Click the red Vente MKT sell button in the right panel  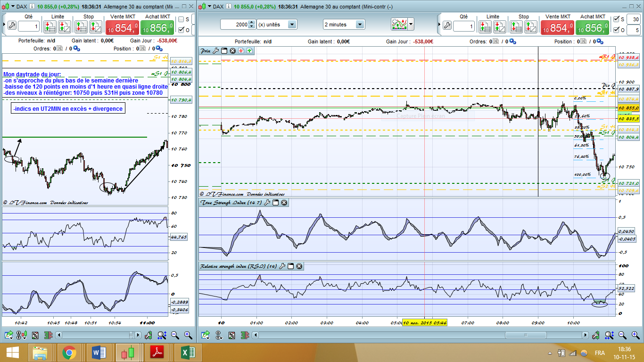pyautogui.click(x=558, y=27)
